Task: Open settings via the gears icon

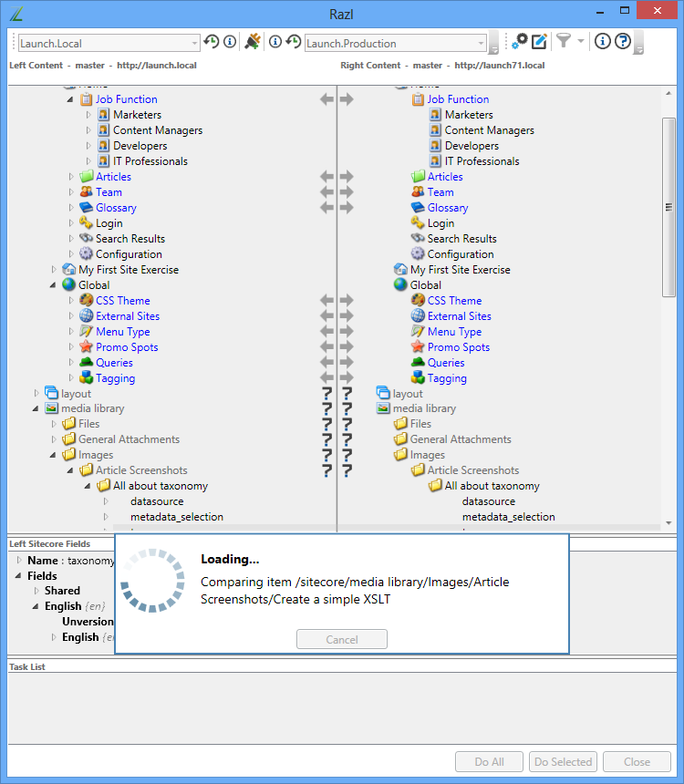Action: click(519, 42)
